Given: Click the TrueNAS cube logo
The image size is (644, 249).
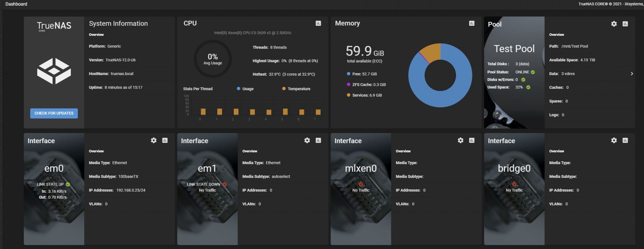Looking at the screenshot, I should pyautogui.click(x=54, y=71).
